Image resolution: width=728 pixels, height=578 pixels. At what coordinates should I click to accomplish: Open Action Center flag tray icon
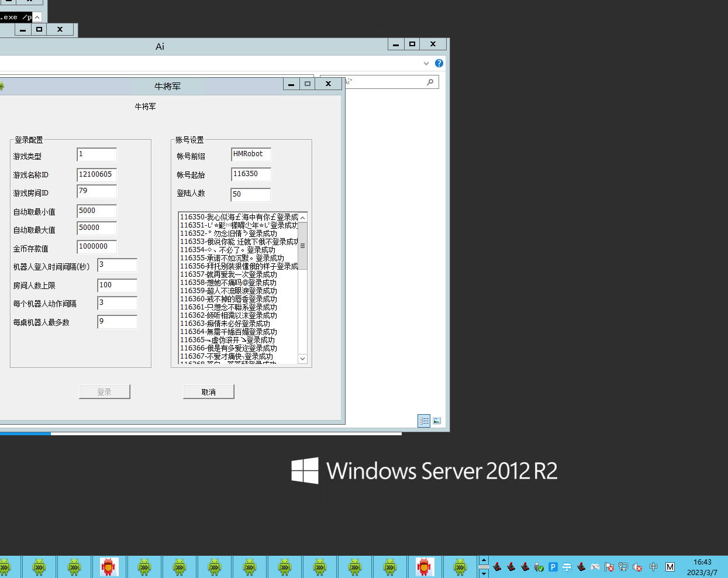point(609,567)
